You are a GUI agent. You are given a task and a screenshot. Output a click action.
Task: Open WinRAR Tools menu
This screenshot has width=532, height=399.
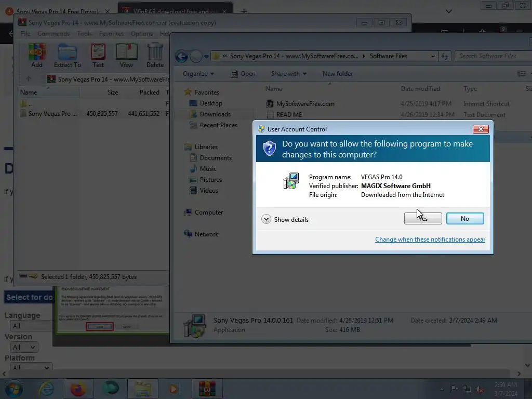pyautogui.click(x=84, y=34)
